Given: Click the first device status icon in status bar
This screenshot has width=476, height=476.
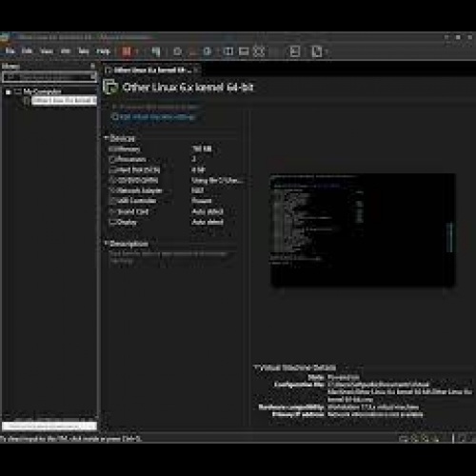Looking at the screenshot, I should point(403,439).
